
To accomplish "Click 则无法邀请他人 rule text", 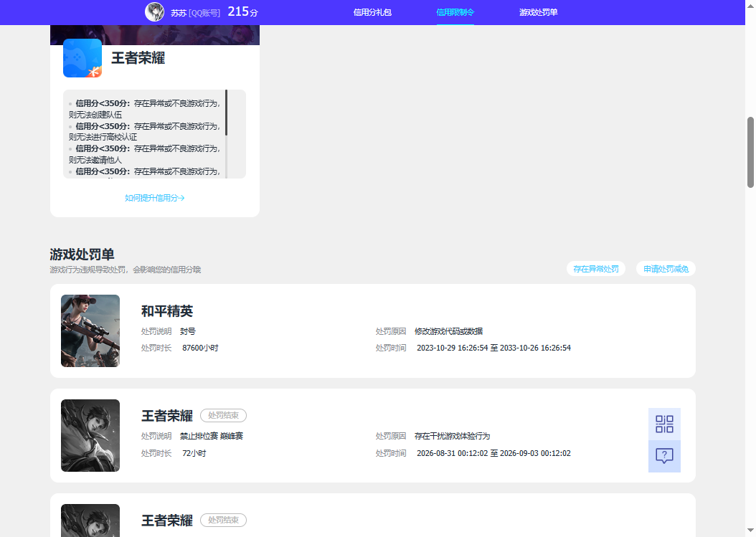I will click(x=95, y=160).
